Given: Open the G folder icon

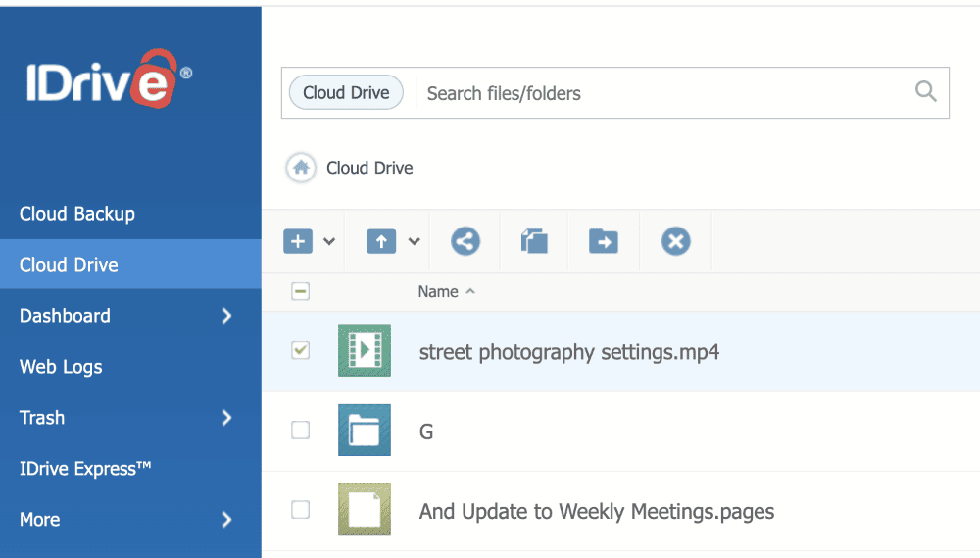Looking at the screenshot, I should [x=365, y=431].
